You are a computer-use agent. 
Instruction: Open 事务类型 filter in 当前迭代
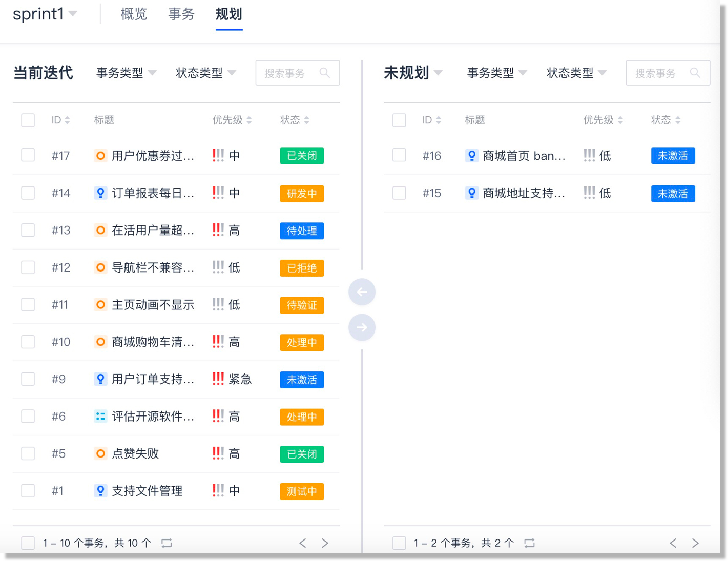click(126, 73)
